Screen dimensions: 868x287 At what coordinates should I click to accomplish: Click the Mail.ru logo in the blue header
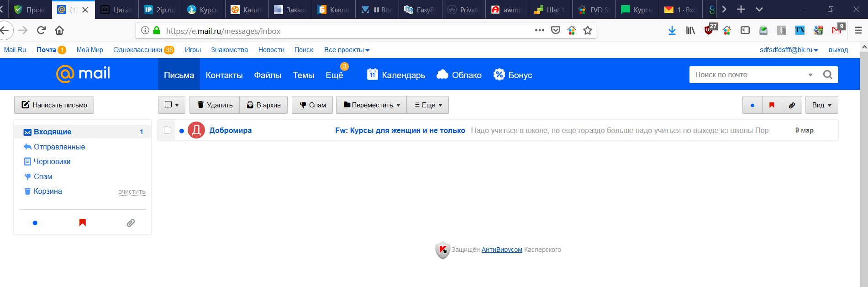pos(83,74)
